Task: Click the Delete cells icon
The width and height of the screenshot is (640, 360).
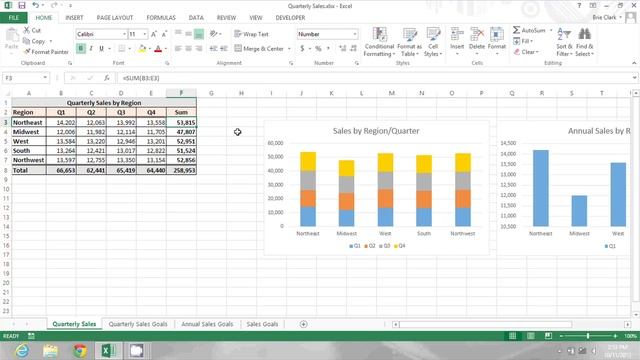Action: (x=477, y=35)
